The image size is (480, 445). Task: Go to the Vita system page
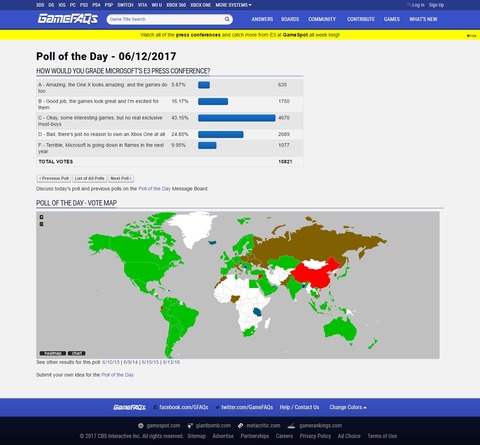[x=142, y=5]
